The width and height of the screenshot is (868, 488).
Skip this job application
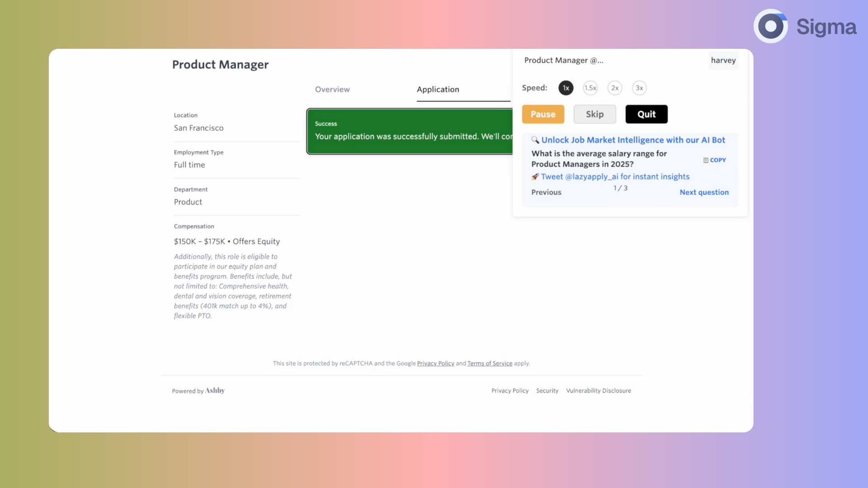click(x=594, y=114)
